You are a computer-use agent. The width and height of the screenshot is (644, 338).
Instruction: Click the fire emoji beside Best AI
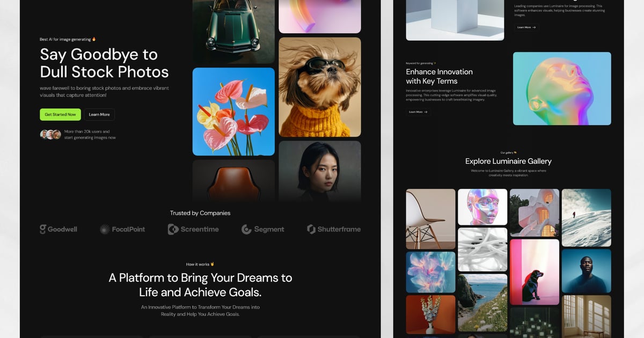coord(94,39)
